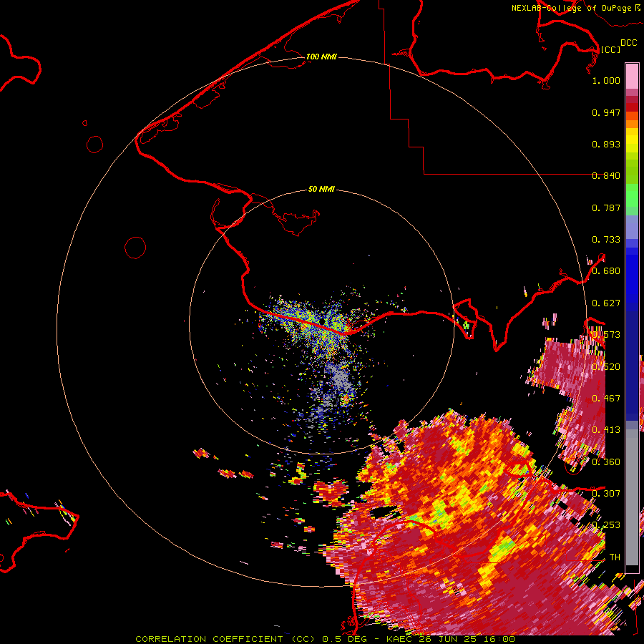Click the 1.000 legend value

(606, 80)
